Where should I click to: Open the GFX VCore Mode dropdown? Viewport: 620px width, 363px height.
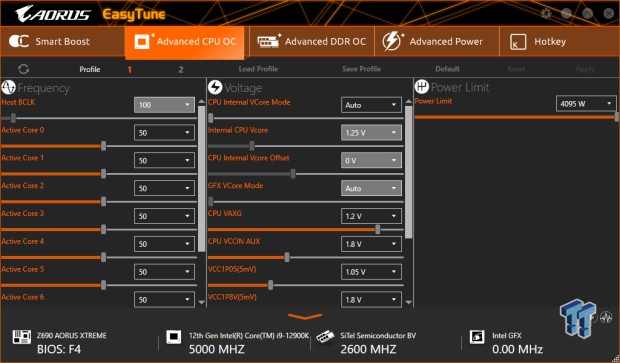[371, 188]
